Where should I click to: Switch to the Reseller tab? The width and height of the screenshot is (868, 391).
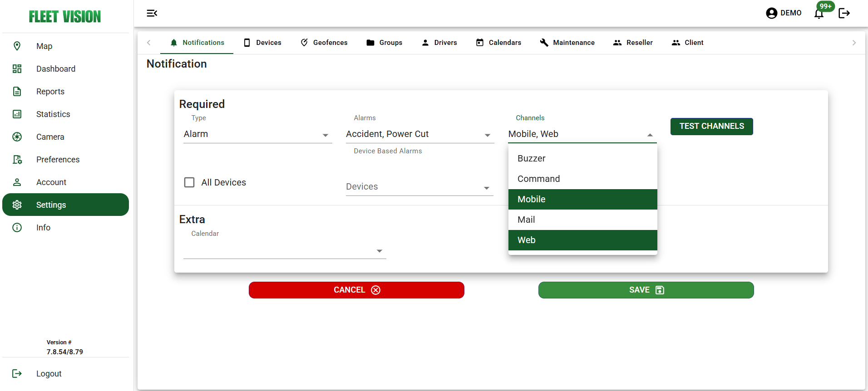[633, 43]
